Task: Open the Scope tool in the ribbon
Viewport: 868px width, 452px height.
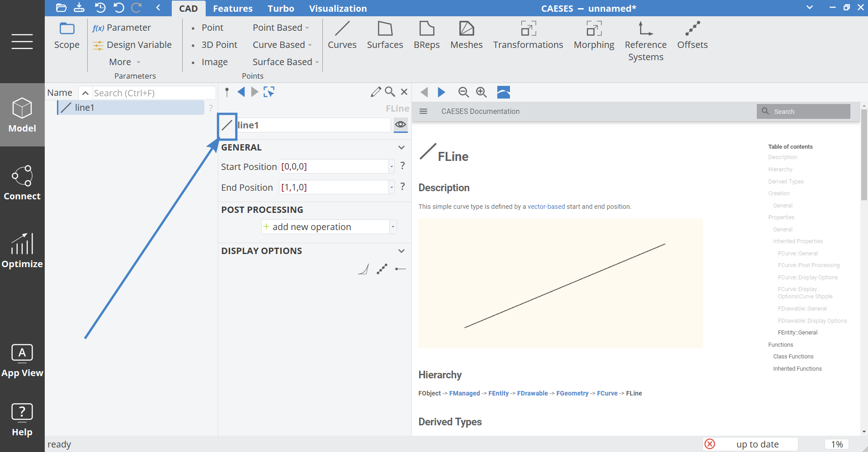Action: [67, 35]
